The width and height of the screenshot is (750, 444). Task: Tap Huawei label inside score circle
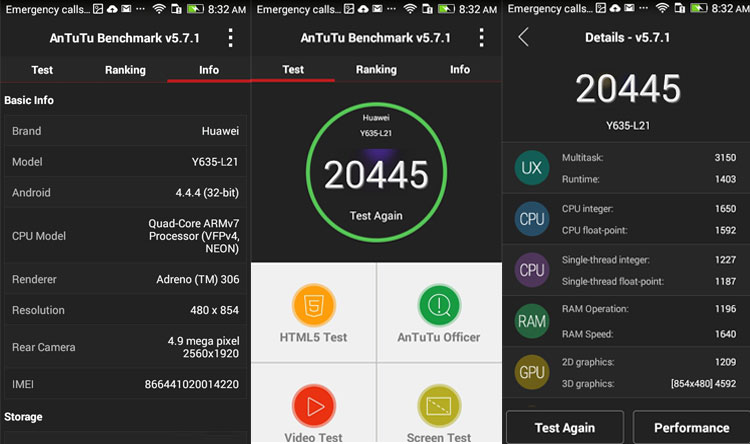click(x=376, y=118)
